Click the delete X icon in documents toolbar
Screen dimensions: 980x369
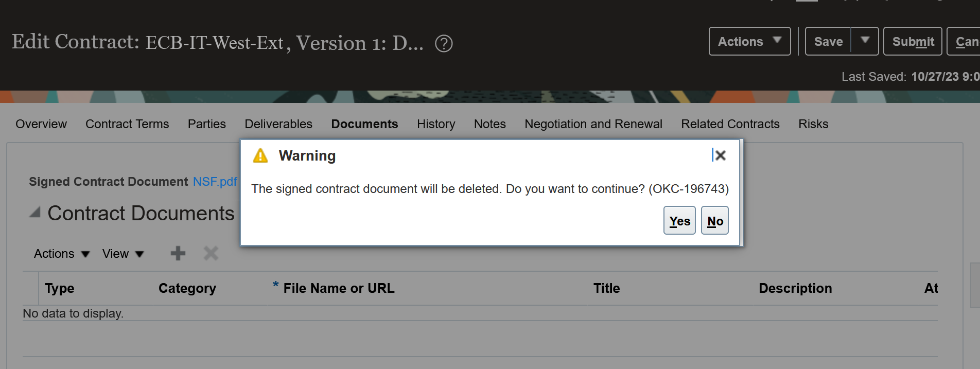(x=210, y=253)
